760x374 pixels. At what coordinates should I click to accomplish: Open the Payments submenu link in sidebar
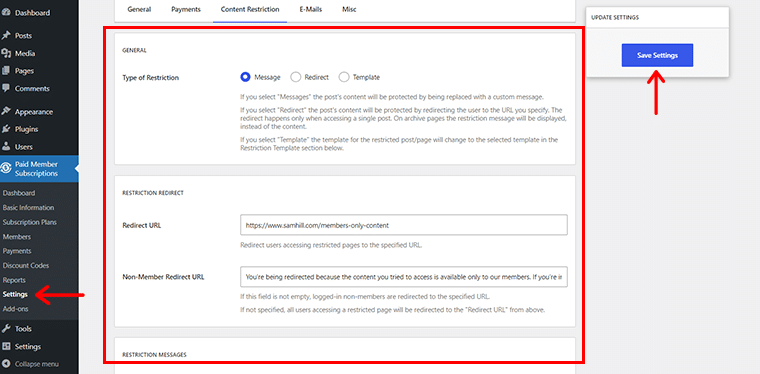pyautogui.click(x=17, y=251)
